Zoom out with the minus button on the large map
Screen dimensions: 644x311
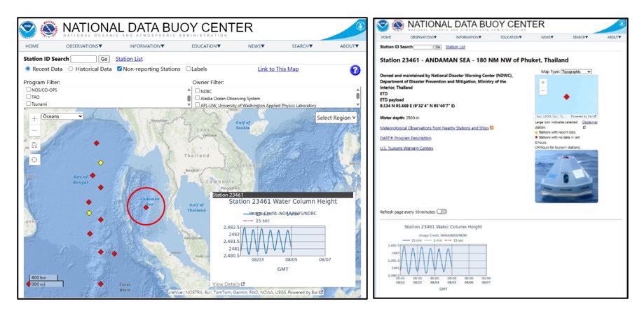tap(34, 130)
